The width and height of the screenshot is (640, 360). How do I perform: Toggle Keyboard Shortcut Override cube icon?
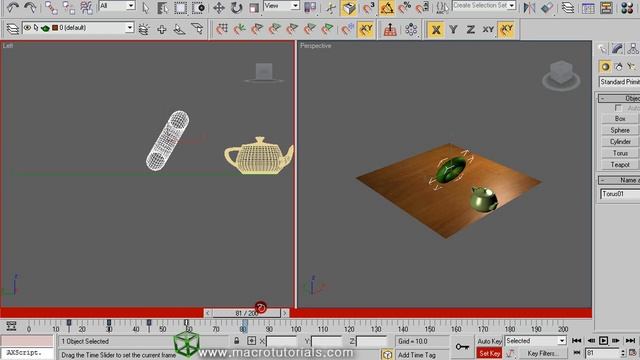349,7
